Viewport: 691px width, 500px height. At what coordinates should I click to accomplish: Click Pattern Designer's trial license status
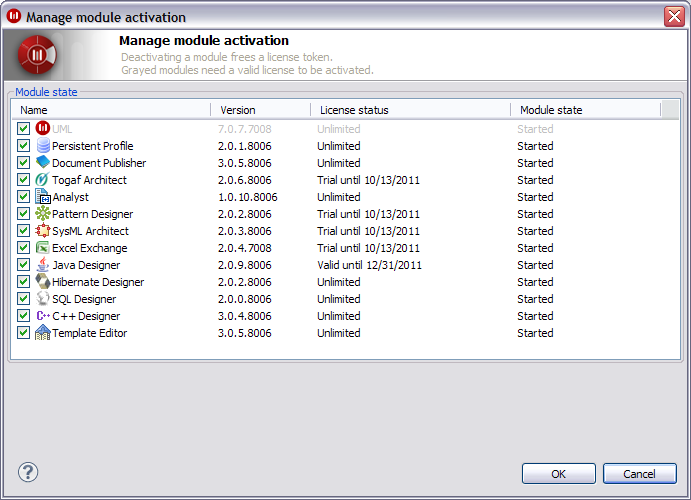coord(368,214)
